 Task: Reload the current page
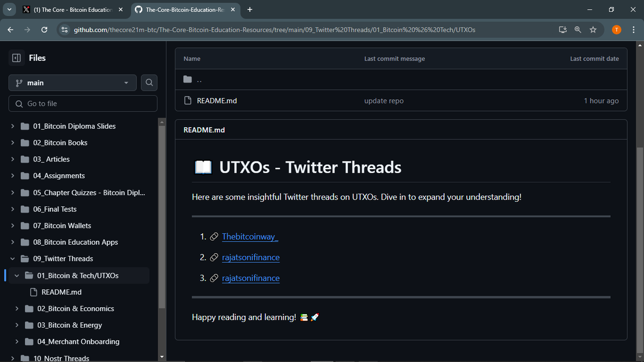tap(45, 29)
